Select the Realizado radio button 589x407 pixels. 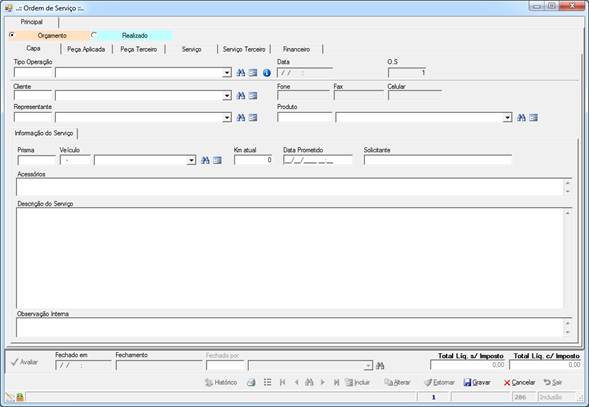tap(94, 35)
